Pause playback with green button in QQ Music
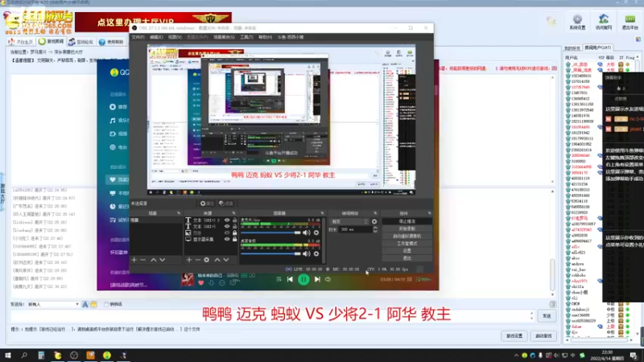 [303, 279]
